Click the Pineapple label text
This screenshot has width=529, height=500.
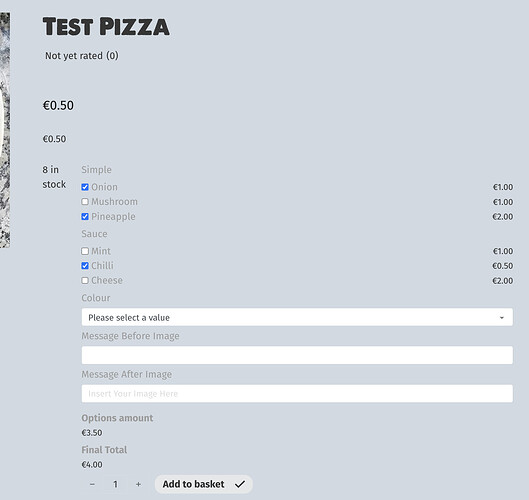113,217
